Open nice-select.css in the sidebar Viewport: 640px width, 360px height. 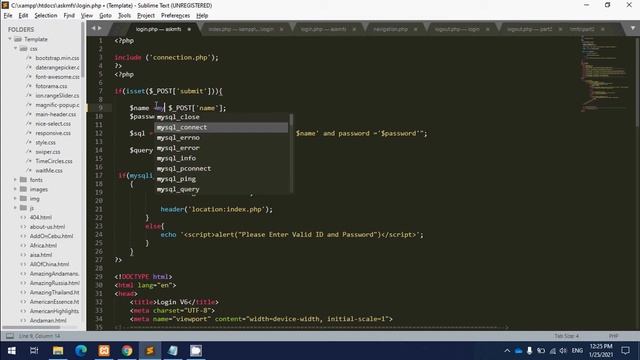click(x=53, y=124)
